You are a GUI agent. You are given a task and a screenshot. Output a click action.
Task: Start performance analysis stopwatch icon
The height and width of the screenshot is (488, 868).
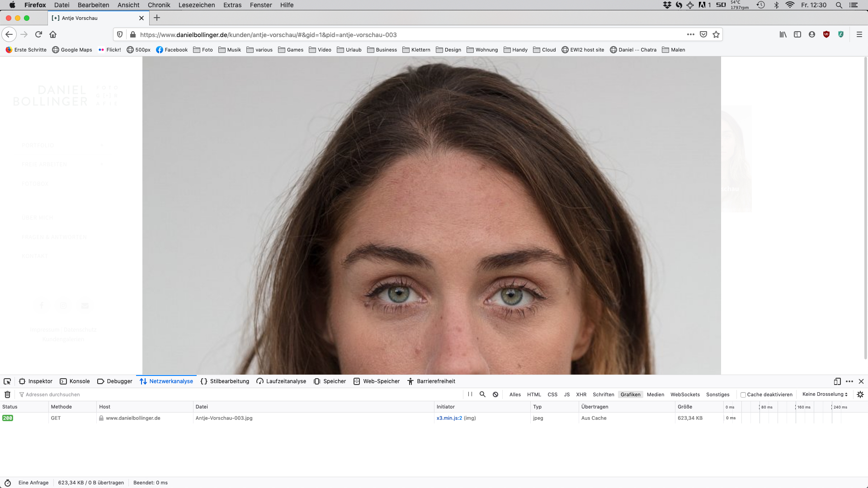click(x=8, y=483)
